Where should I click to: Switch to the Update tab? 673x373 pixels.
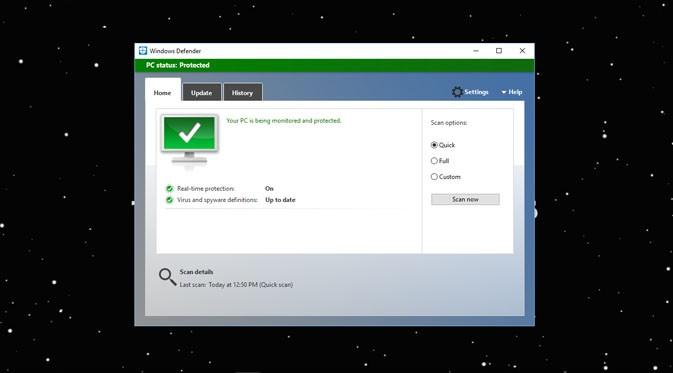202,93
